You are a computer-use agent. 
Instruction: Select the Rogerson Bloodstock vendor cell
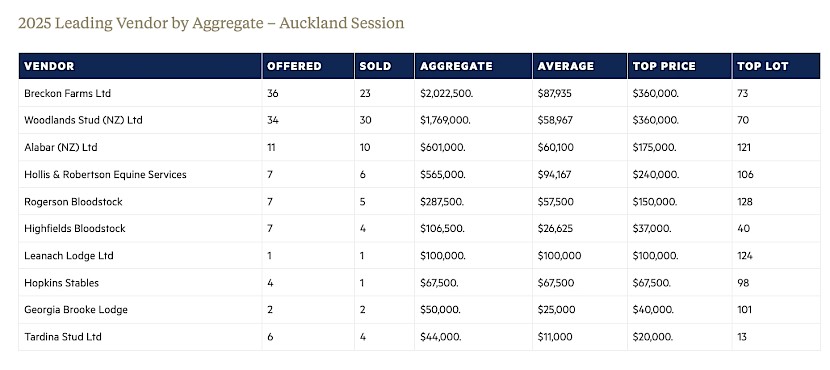point(74,202)
